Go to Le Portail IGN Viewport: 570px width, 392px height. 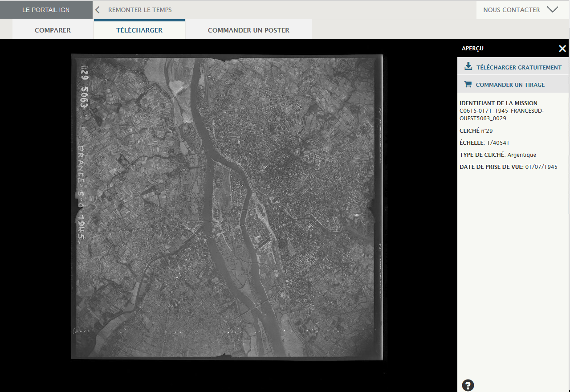point(46,10)
